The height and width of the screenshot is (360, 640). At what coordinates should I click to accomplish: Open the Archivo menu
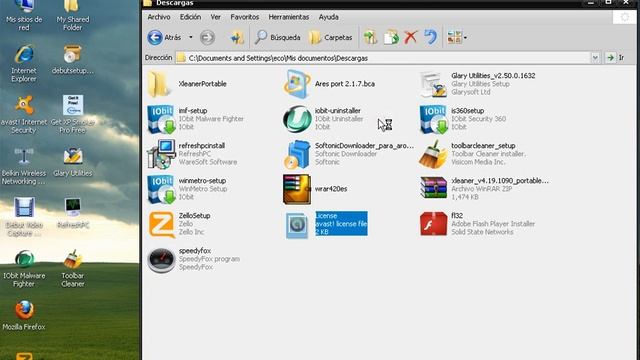(x=159, y=17)
